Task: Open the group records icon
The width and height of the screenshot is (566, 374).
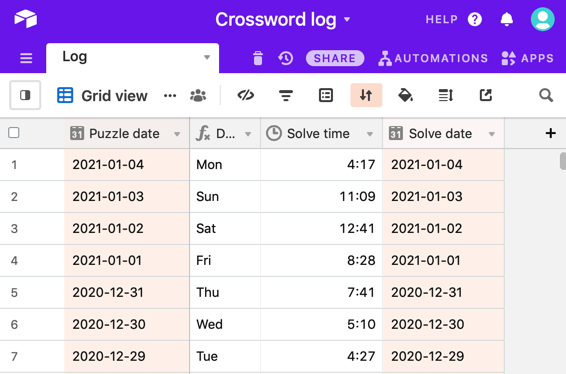Action: coord(326,95)
